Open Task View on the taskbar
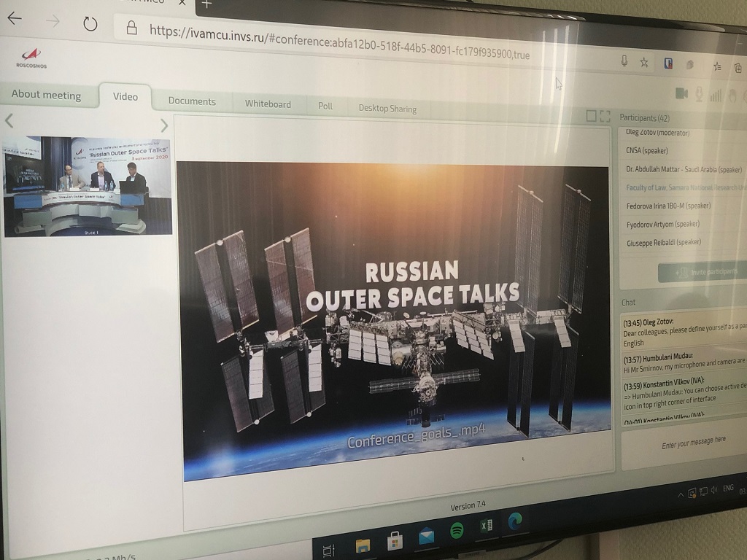Screen dimensions: 747x560 click(x=329, y=551)
